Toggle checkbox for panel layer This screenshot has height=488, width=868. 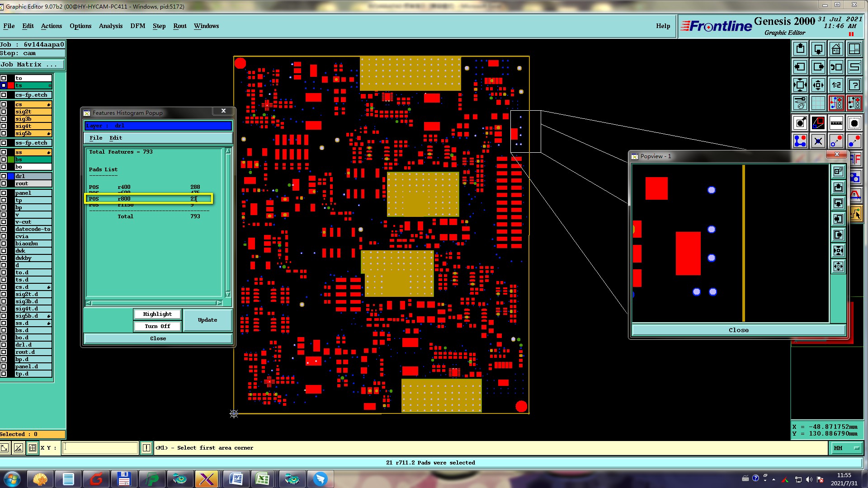click(x=4, y=193)
